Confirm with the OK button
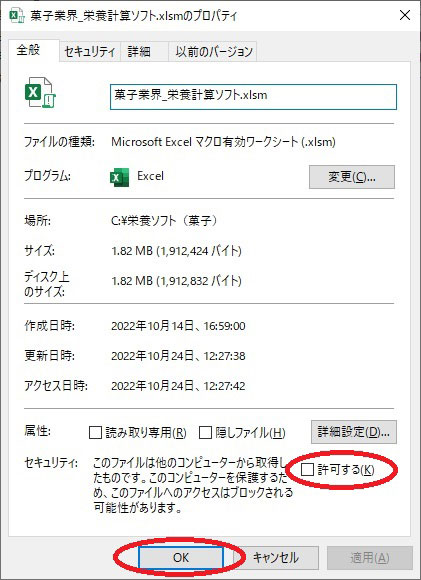The image size is (421, 580). (181, 557)
